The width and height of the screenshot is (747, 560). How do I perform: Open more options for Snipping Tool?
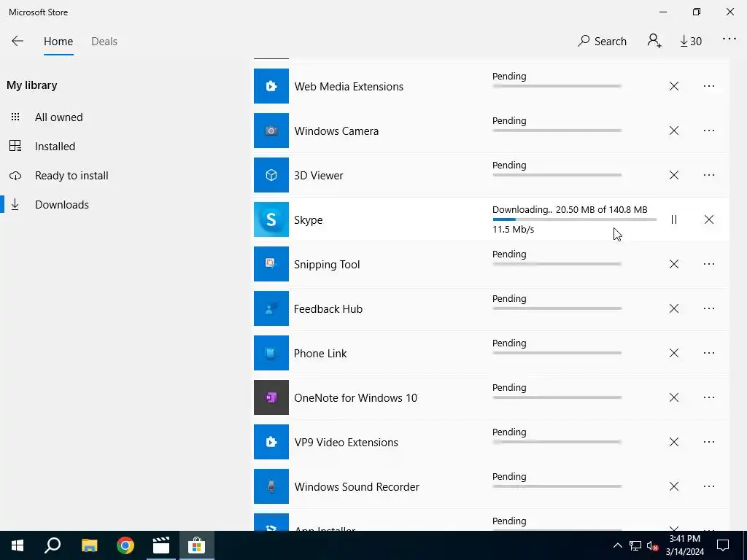709,264
